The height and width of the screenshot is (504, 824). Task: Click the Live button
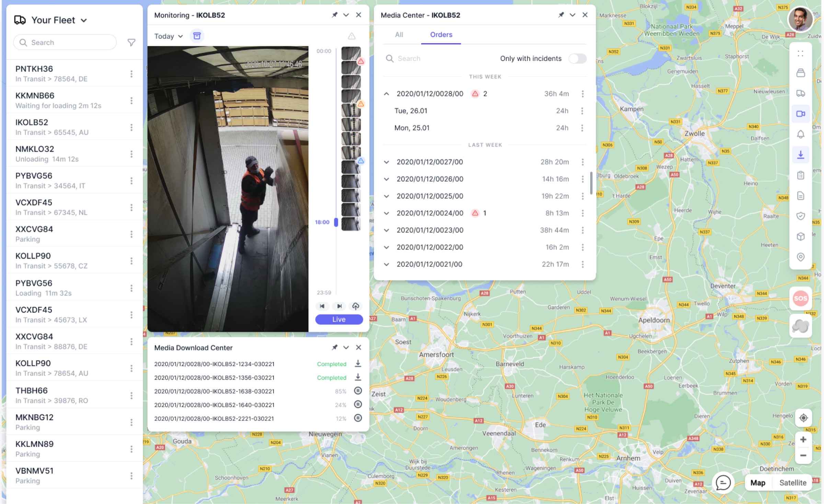click(339, 319)
